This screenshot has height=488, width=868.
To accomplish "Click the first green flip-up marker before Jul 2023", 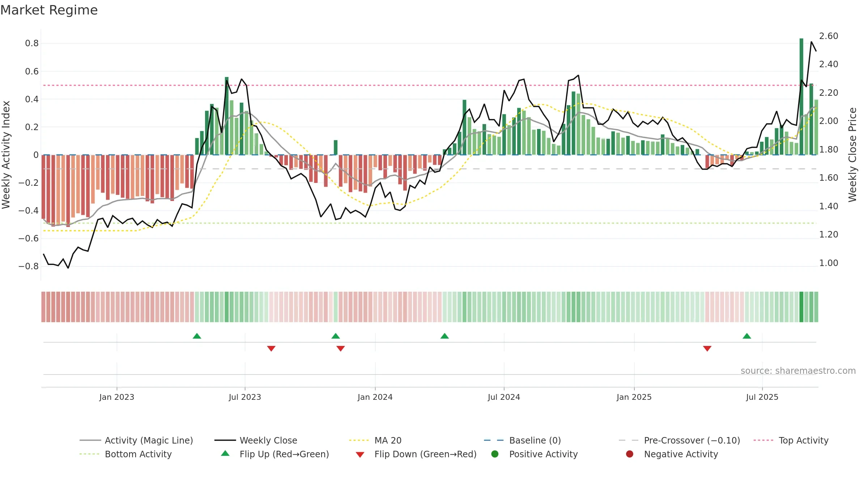I will (x=197, y=336).
